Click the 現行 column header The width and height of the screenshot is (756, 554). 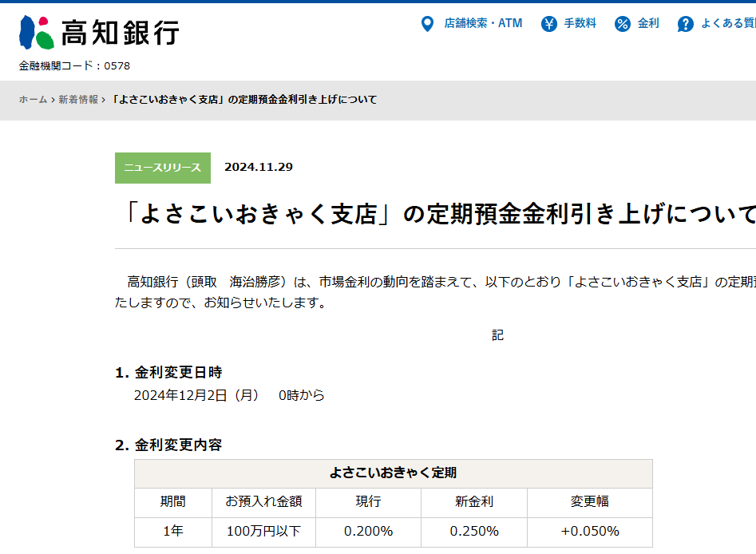[368, 502]
